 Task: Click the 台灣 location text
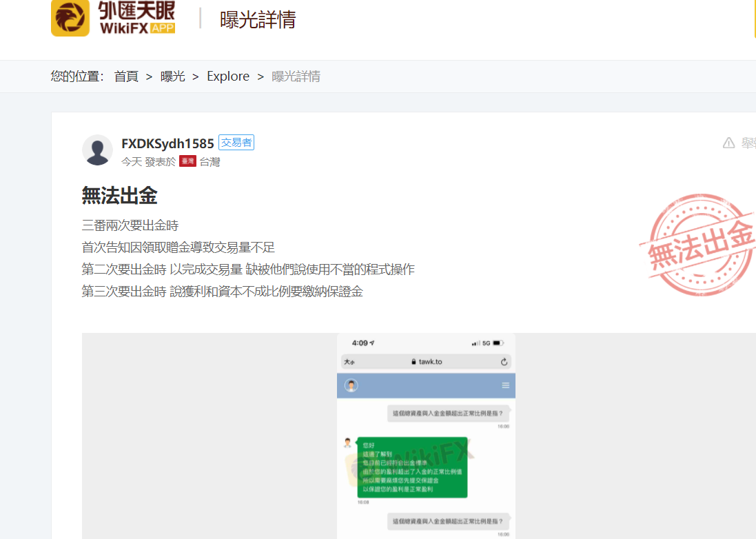(x=210, y=162)
